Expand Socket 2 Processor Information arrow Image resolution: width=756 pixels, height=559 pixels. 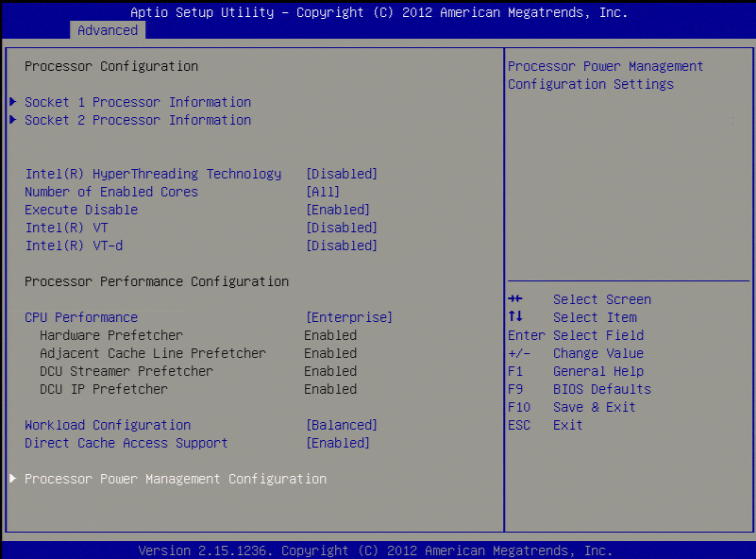point(13,120)
